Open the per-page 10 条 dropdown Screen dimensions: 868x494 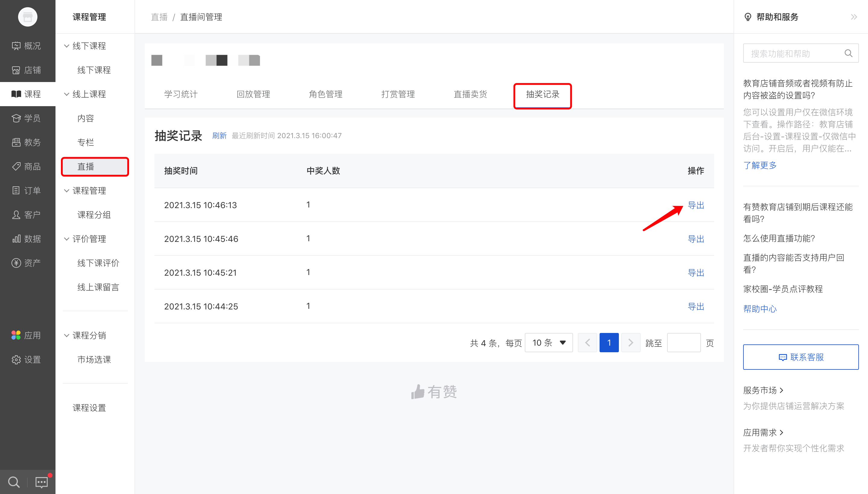548,342
